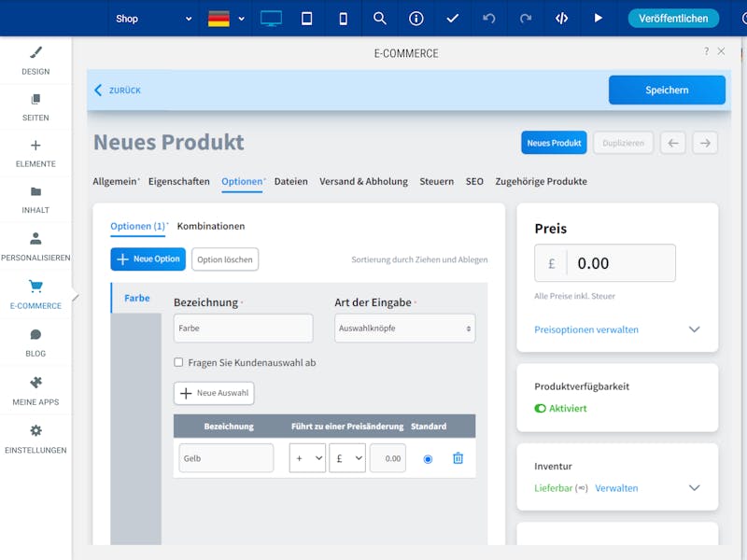Screen dimensions: 747x560
Task: Switch to tablet preview icon
Action: 306,18
